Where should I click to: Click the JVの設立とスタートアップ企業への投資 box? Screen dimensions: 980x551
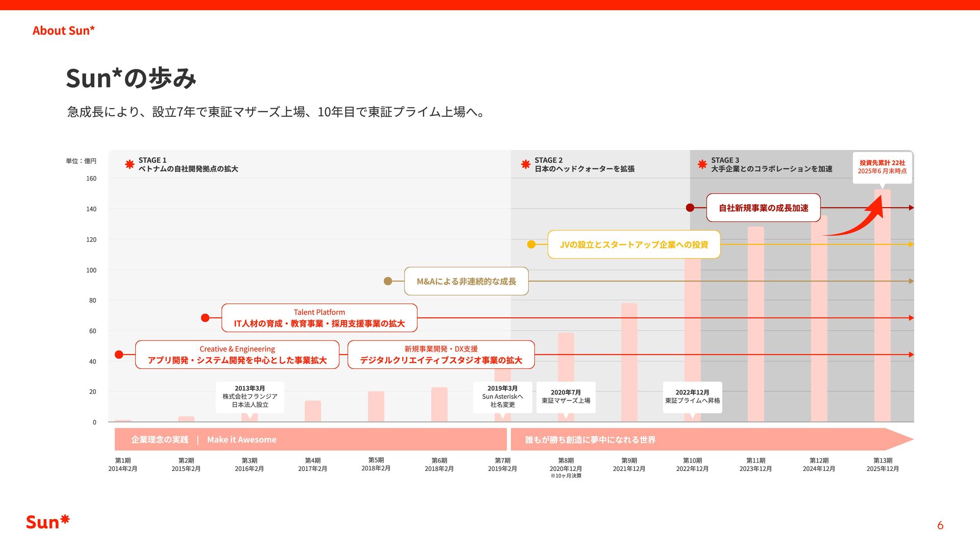pos(633,244)
